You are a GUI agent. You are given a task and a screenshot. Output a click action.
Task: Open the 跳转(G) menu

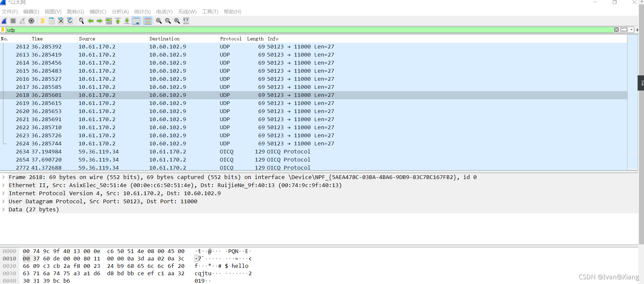point(75,12)
